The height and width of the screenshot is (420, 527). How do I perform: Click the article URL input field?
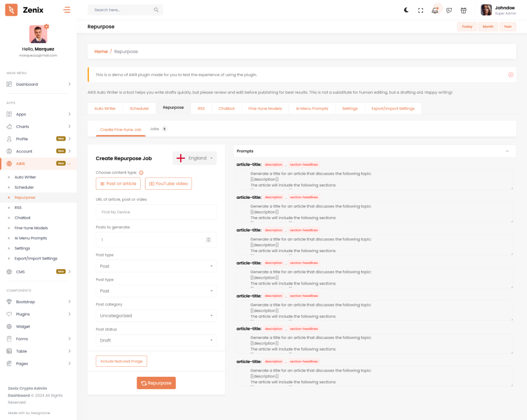coord(156,212)
